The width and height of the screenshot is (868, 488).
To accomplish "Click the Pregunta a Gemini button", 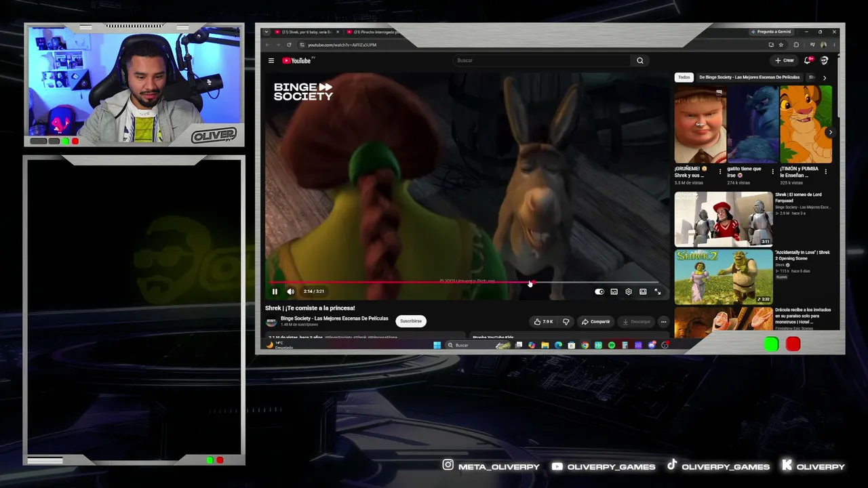I will pyautogui.click(x=771, y=32).
